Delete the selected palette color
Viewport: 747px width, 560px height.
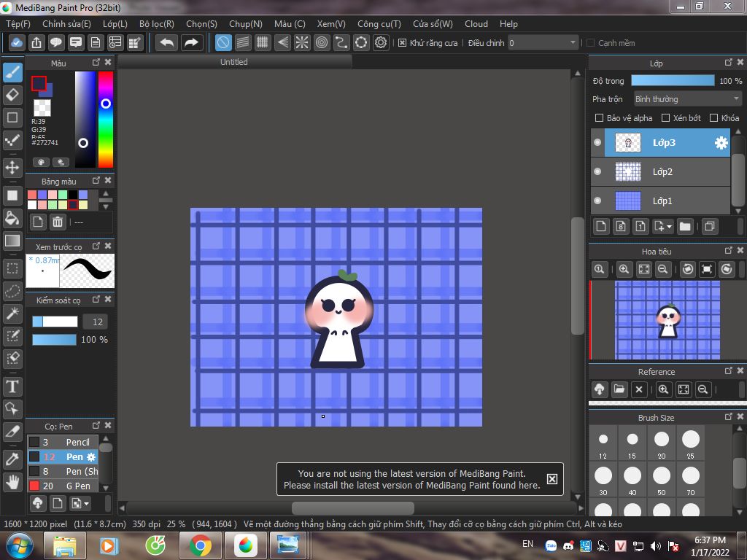point(58,222)
